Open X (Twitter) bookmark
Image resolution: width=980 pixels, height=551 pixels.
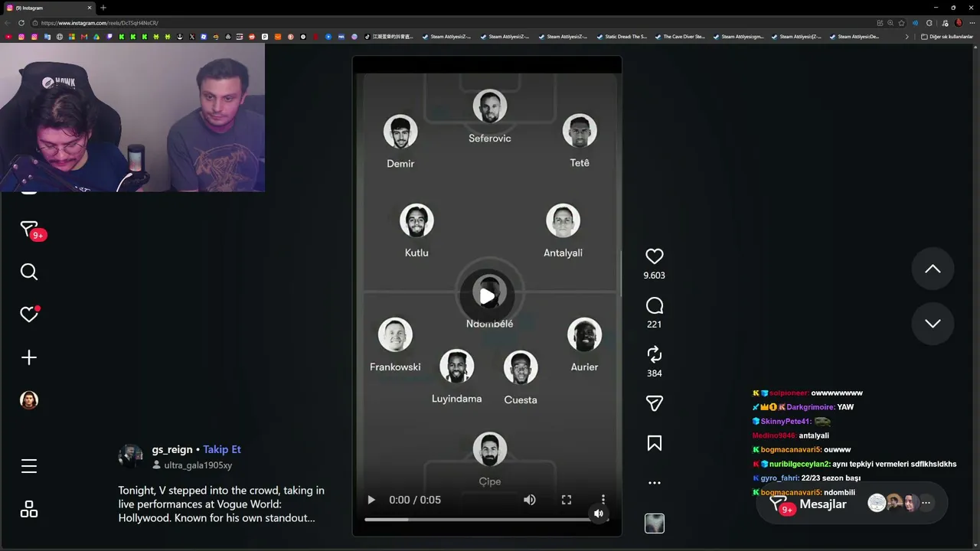pyautogui.click(x=192, y=37)
